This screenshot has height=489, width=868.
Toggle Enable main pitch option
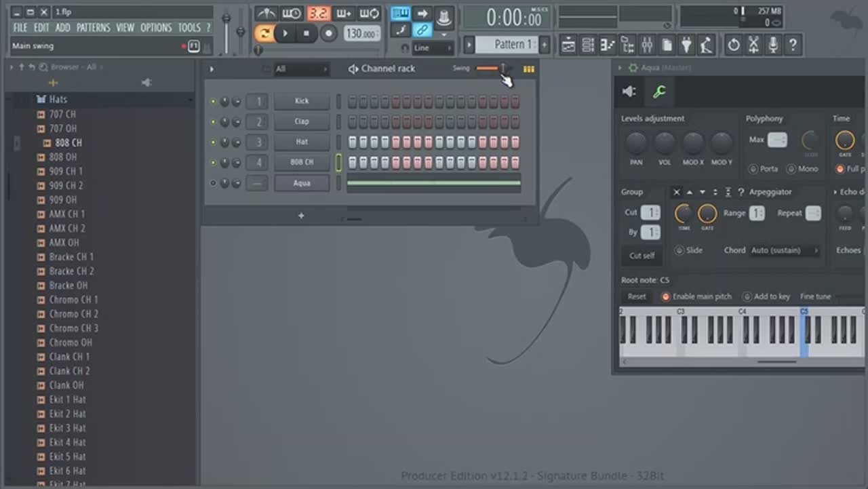(x=666, y=296)
